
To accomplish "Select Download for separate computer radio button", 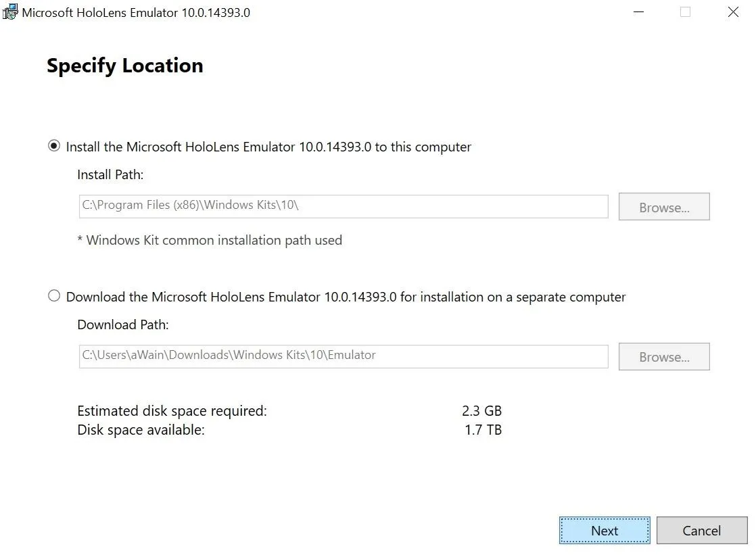I will point(54,295).
